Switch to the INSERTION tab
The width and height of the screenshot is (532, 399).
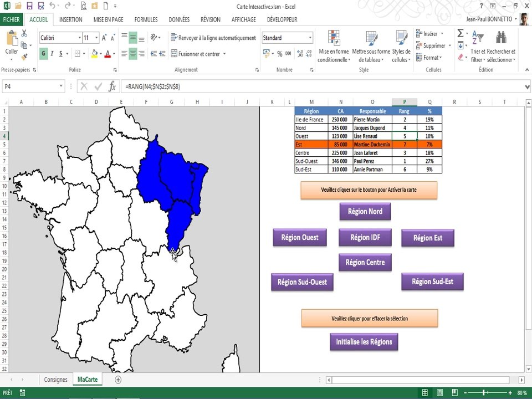[71, 20]
